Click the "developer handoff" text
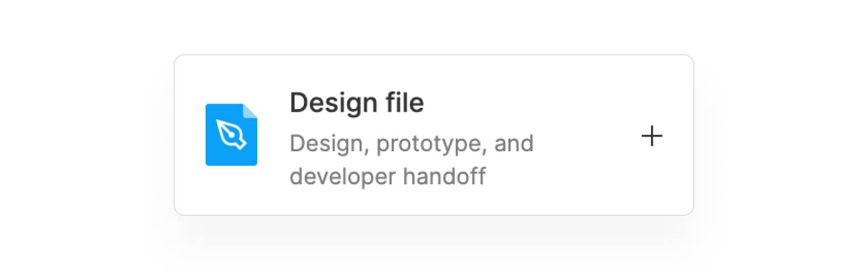 (387, 176)
